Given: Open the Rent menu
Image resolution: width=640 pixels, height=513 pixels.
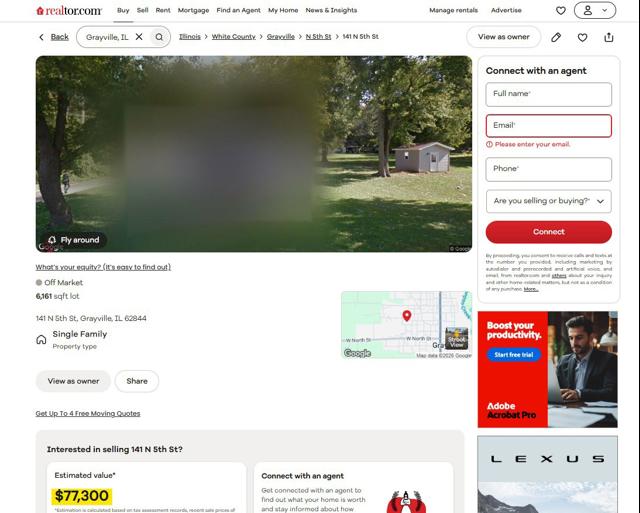Looking at the screenshot, I should click(x=163, y=10).
